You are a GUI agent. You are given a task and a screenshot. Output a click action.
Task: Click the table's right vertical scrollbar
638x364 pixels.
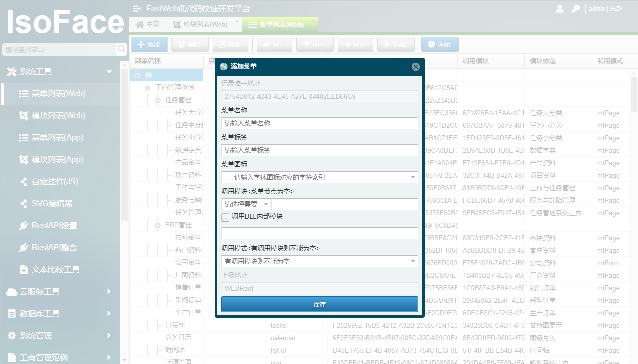[634, 95]
